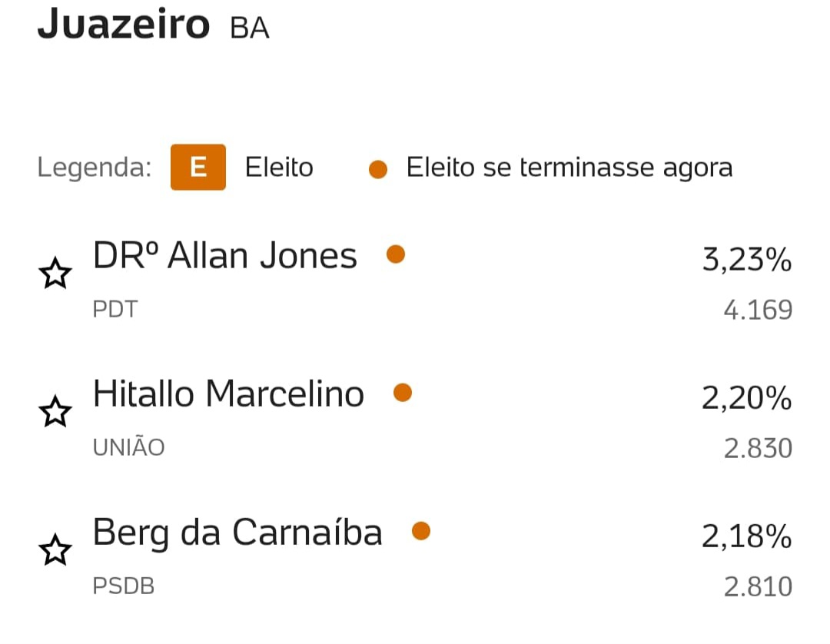830x644 pixels.
Task: Click the orange dot beside Allan Jones
Action: [x=396, y=254]
